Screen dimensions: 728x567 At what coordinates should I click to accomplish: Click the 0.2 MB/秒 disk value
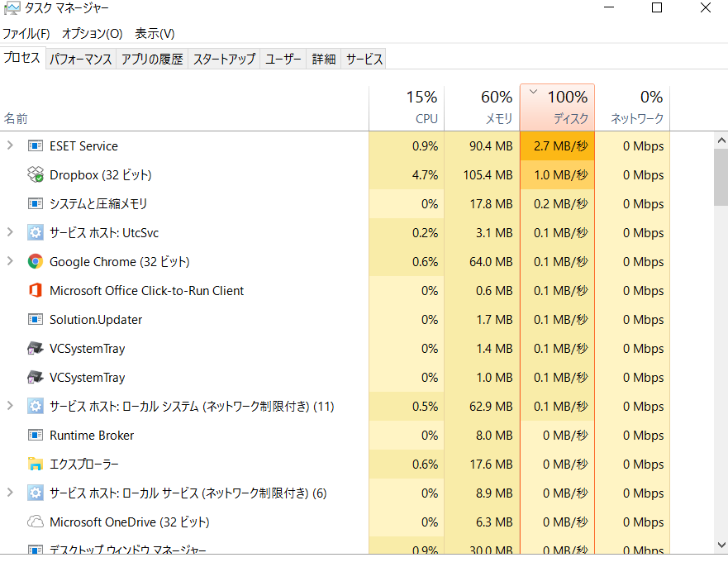point(560,204)
